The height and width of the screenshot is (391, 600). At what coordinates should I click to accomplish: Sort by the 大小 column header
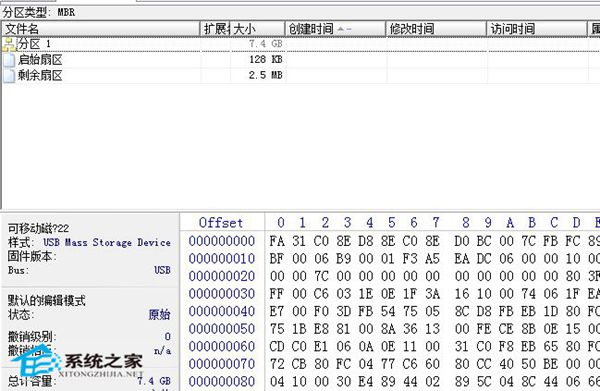coord(258,29)
